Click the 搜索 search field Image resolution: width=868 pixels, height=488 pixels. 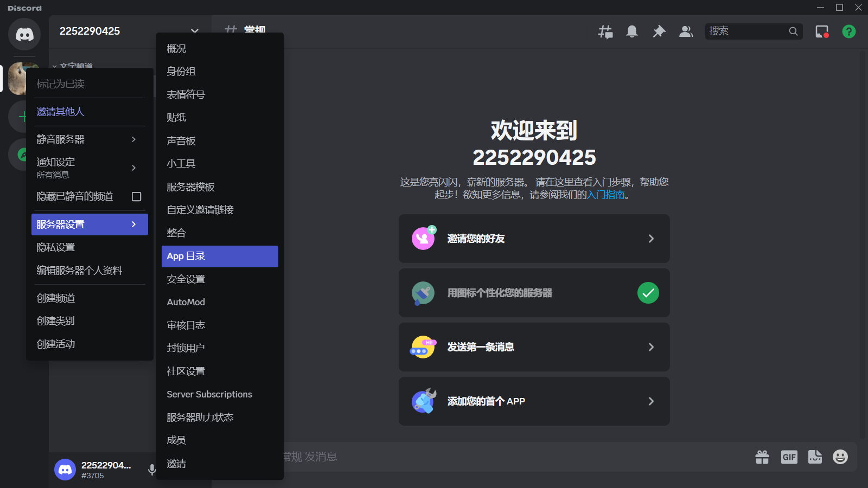(754, 31)
